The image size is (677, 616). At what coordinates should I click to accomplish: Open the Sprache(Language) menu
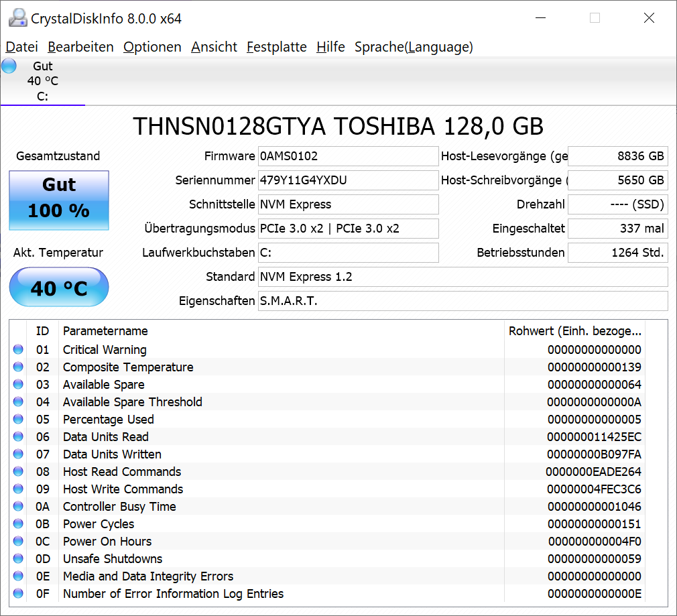pyautogui.click(x=414, y=47)
